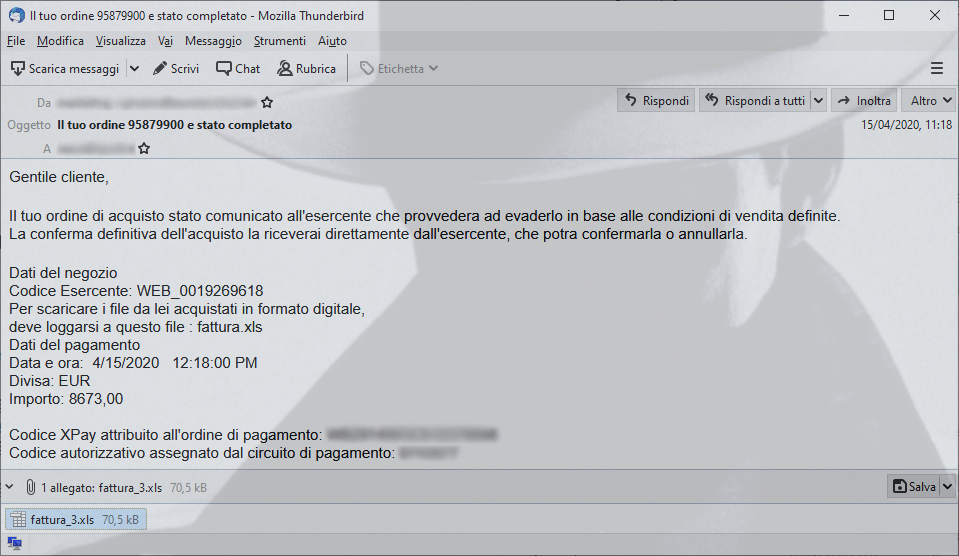Image resolution: width=959 pixels, height=556 pixels.
Task: Open the Altro dropdown menu
Action: [x=929, y=100]
